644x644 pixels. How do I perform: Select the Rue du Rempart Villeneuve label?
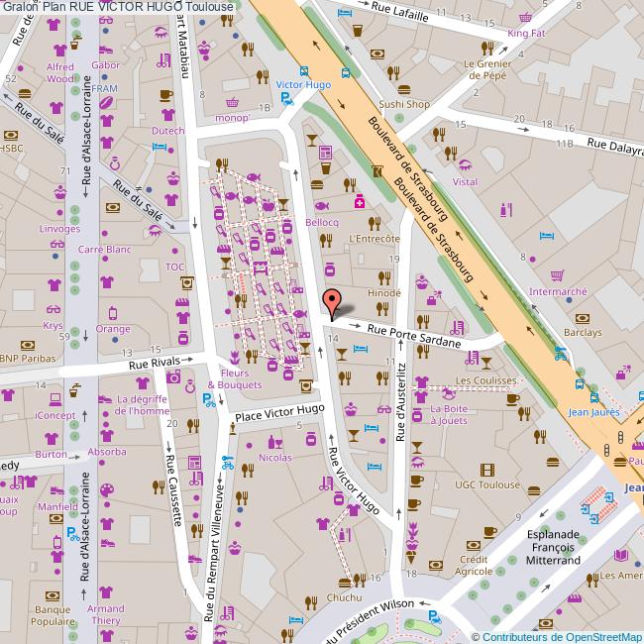coord(215,553)
